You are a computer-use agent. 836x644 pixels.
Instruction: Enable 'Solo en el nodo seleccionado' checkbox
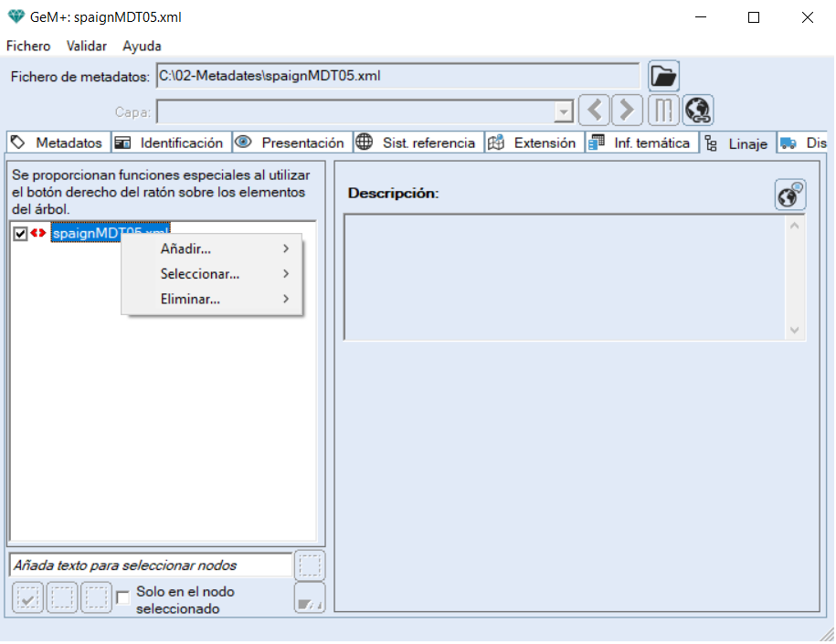(123, 597)
